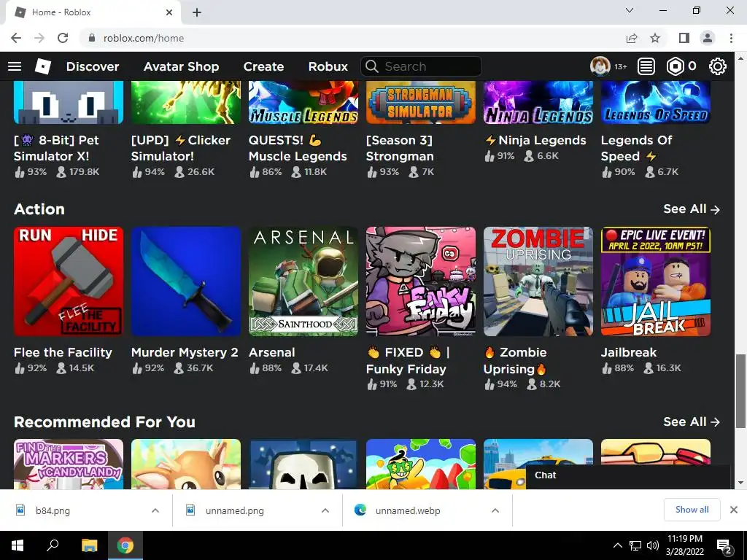
Task: Open the volume control in system tray
Action: 653,545
